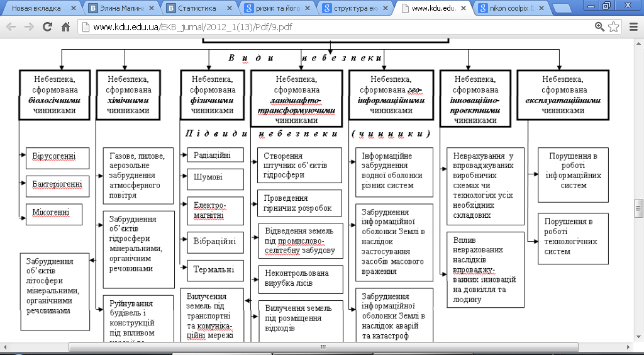The image size is (644, 355).
Task: Close the ризик та його tab
Action: click(308, 8)
